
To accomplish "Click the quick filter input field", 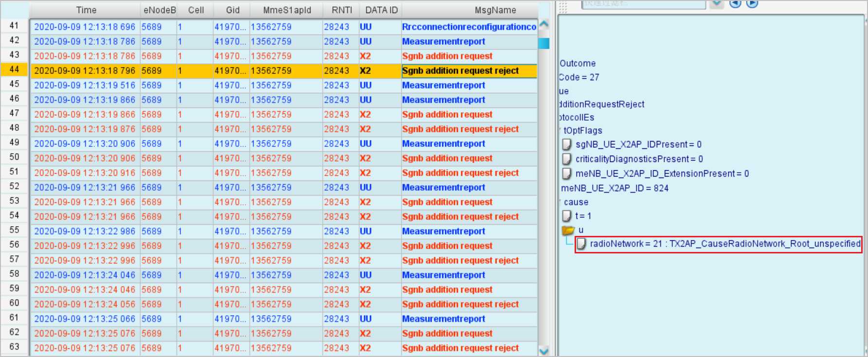I will tap(643, 4).
